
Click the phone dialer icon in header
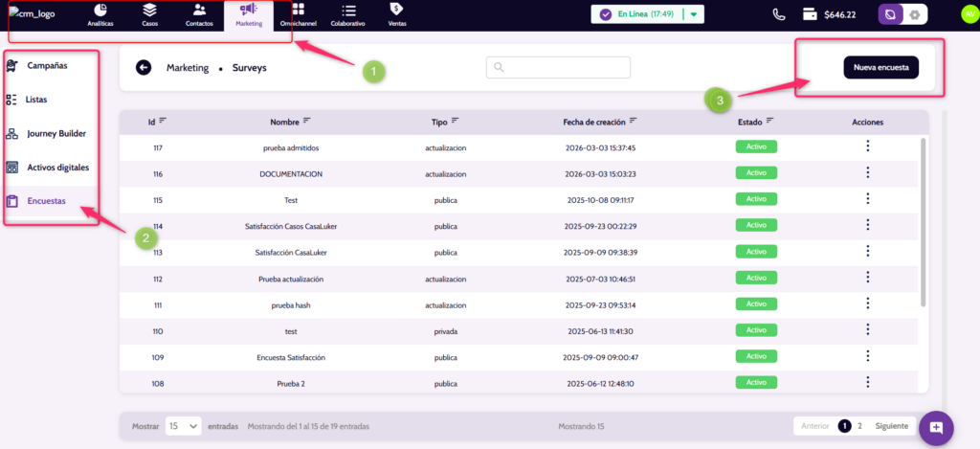point(779,14)
